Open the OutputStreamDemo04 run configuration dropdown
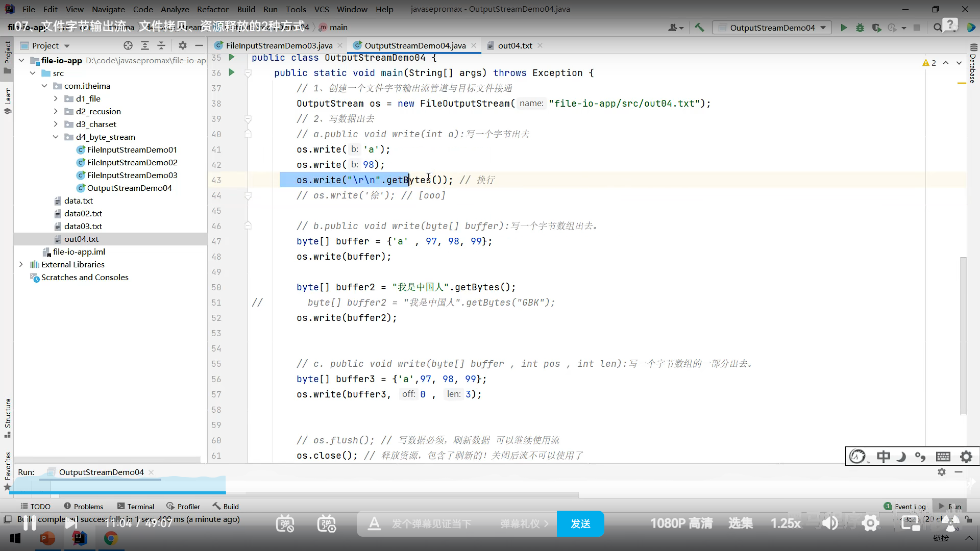 (772, 28)
